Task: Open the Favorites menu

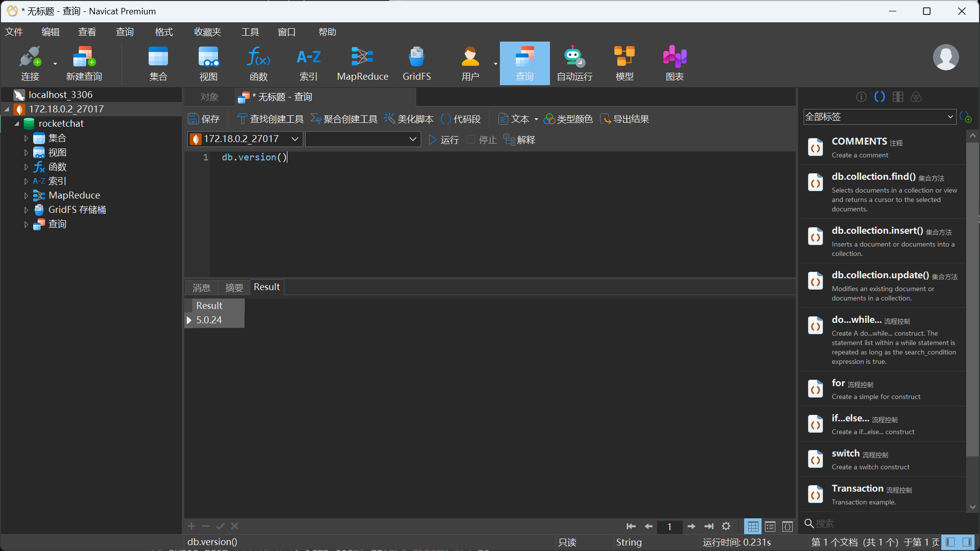Action: (207, 32)
